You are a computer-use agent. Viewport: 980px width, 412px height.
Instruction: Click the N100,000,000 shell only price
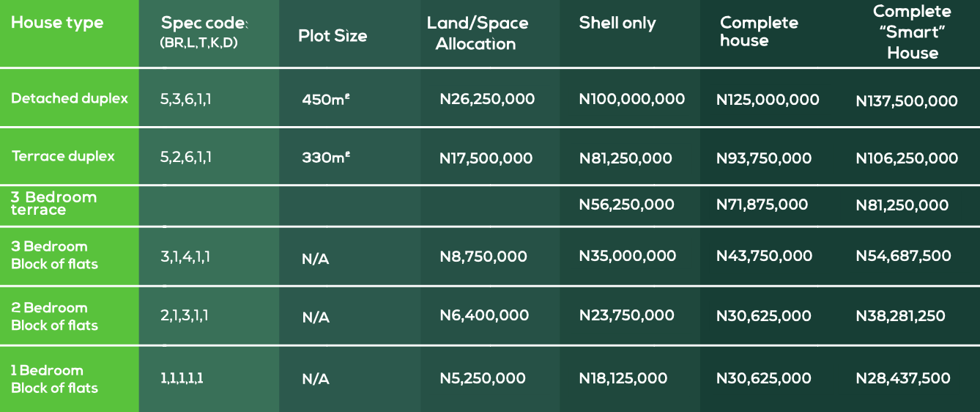[x=631, y=99]
